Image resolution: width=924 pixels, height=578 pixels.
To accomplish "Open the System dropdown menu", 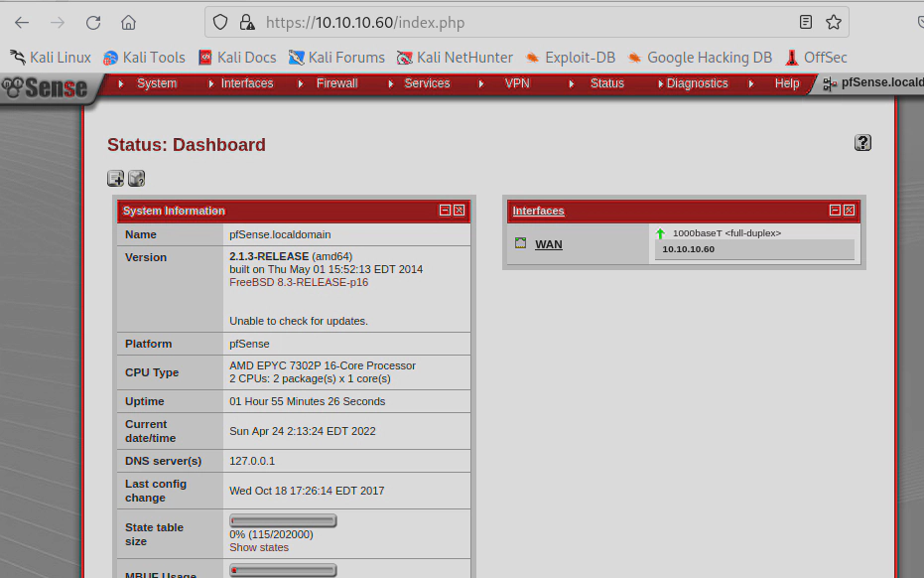I will point(157,83).
